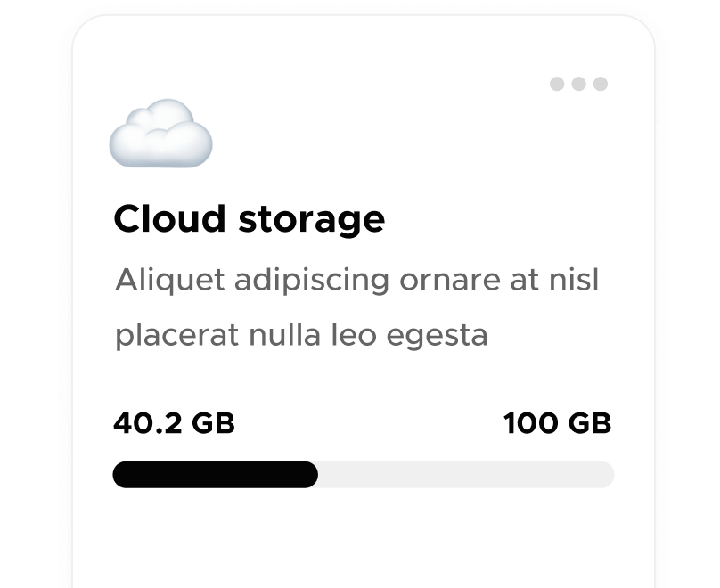Click the leftmost dot of the ellipsis
Screen dimensions: 720x588
557,84
